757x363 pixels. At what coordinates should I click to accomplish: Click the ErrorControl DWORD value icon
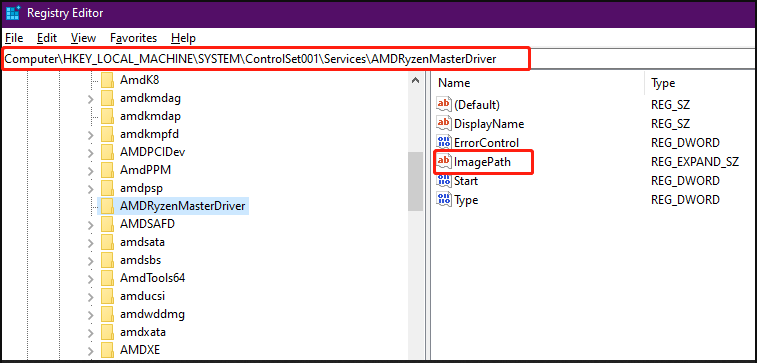(443, 142)
